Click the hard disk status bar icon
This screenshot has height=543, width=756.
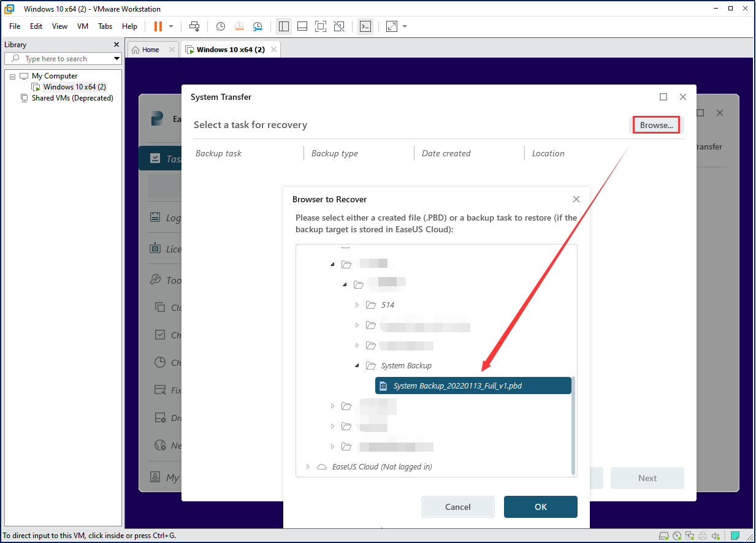pyautogui.click(x=664, y=535)
